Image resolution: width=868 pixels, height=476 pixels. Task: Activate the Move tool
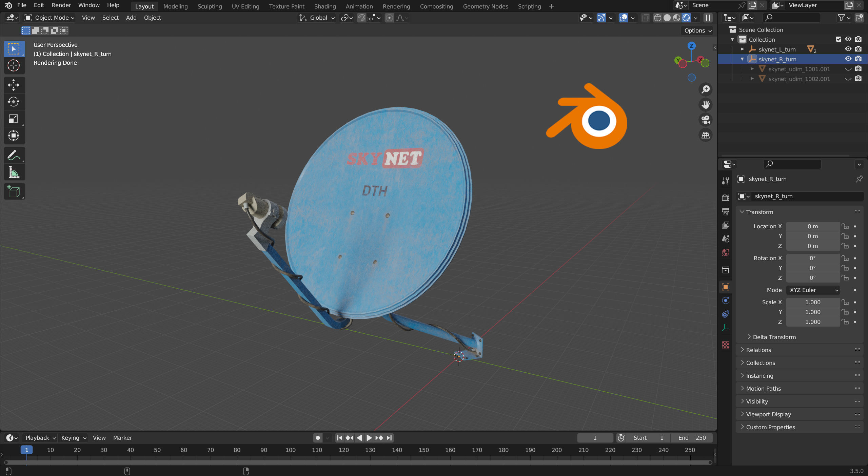tap(14, 85)
